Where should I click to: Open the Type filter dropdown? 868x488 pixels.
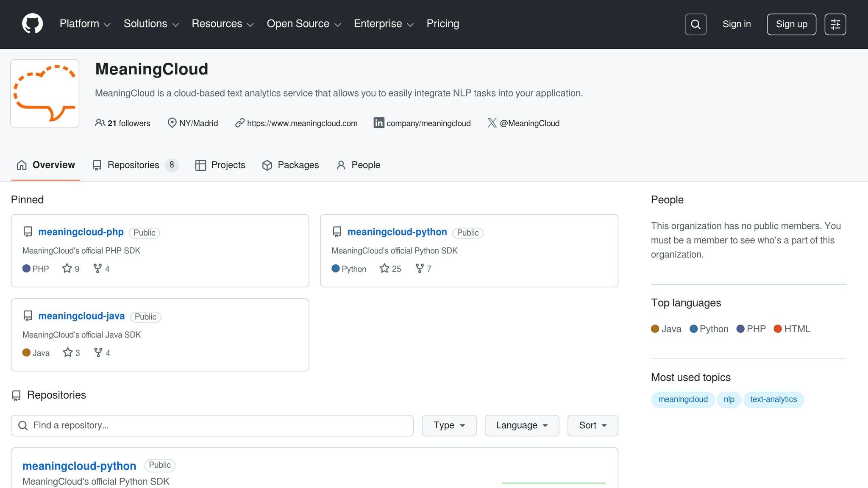point(448,425)
